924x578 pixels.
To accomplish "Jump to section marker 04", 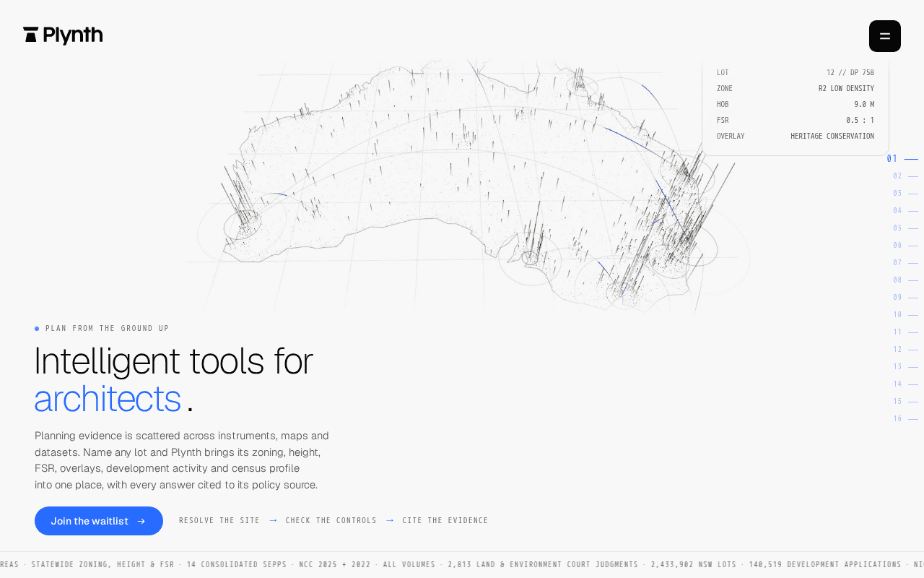I will 905,211.
